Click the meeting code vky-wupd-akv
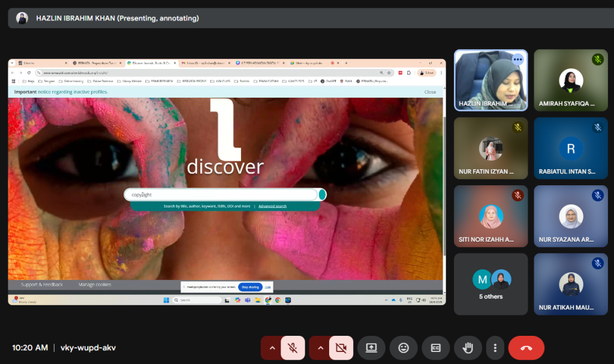Image resolution: width=614 pixels, height=364 pixels. 88,348
